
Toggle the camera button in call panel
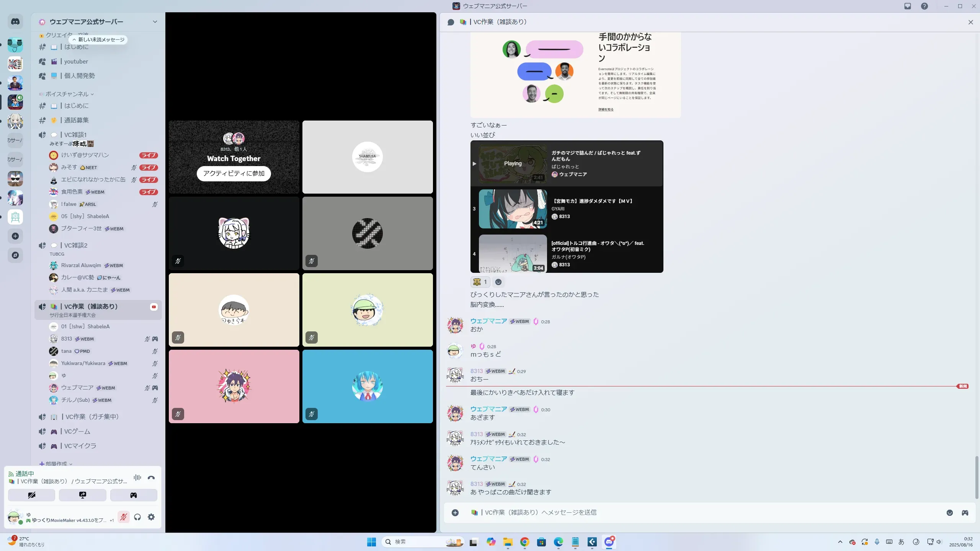(x=31, y=495)
